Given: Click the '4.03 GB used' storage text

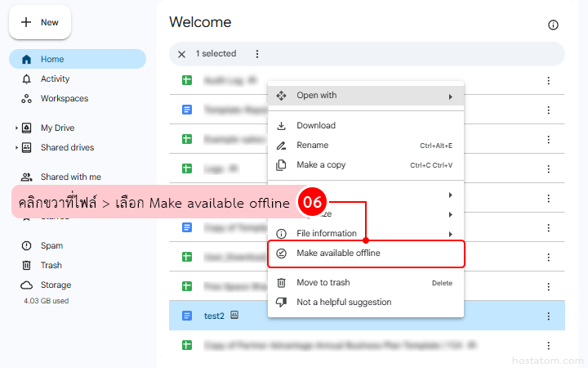Looking at the screenshot, I should [x=46, y=301].
